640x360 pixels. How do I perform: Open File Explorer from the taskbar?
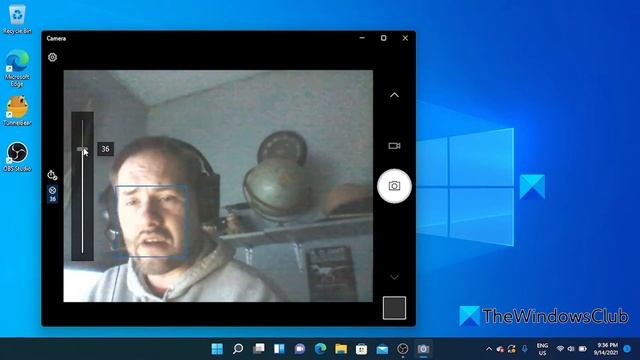pyautogui.click(x=341, y=349)
